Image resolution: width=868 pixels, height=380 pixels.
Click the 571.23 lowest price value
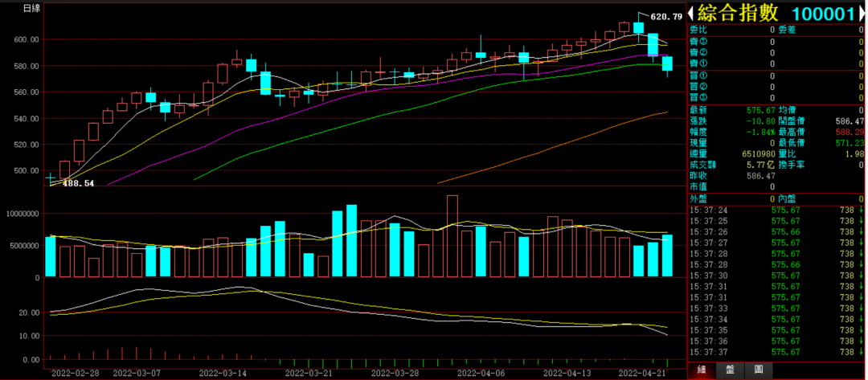(850, 143)
